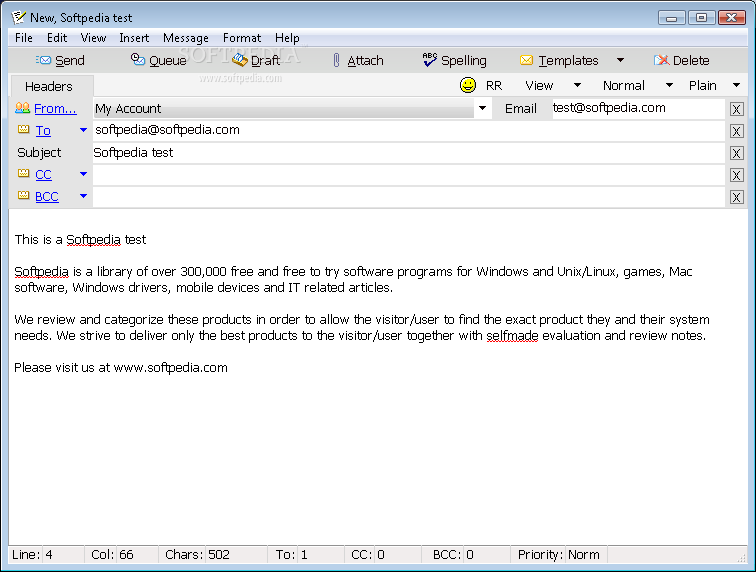
Task: Open the View dropdown arrow
Action: pyautogui.click(x=577, y=85)
